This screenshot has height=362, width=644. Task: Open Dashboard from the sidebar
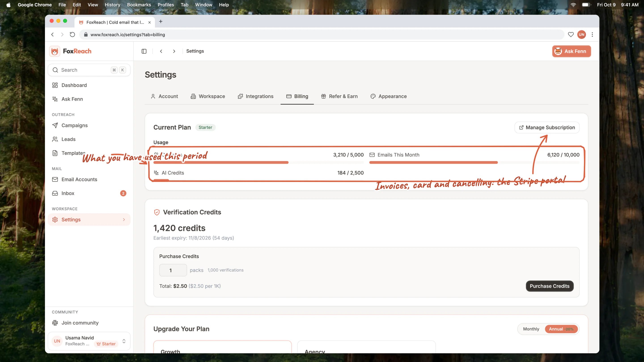pyautogui.click(x=89, y=85)
